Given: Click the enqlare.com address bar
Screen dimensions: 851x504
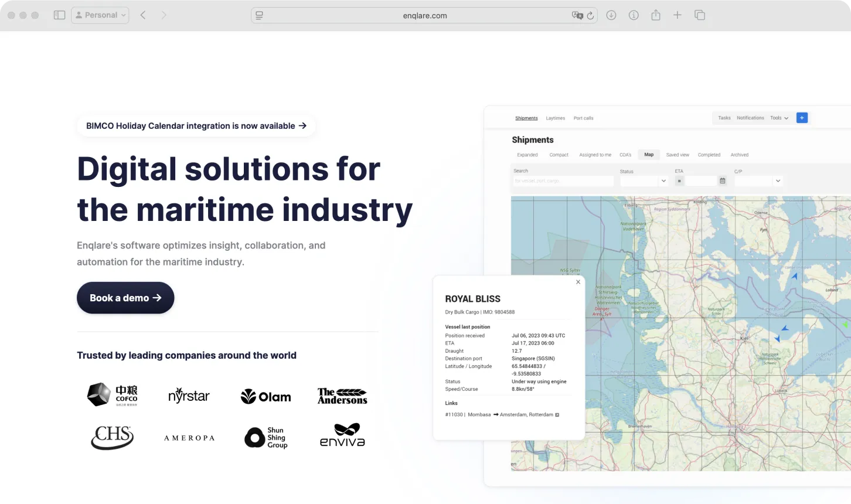Looking at the screenshot, I should pyautogui.click(x=424, y=16).
